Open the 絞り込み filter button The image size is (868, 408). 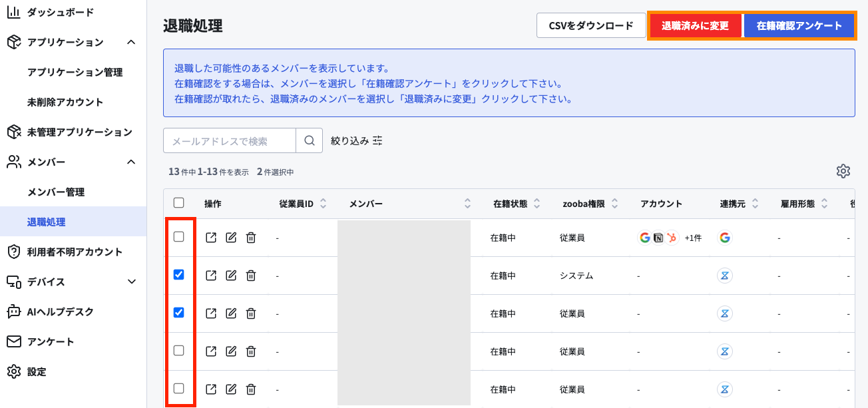tap(357, 140)
